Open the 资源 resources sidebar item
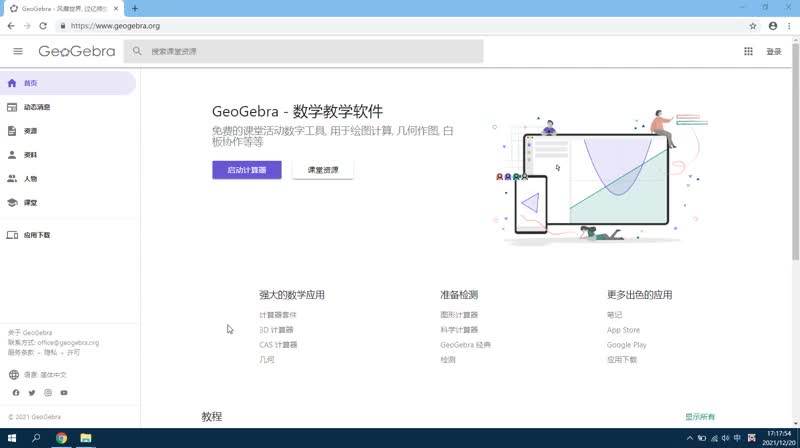The width and height of the screenshot is (800, 448). click(x=68, y=131)
